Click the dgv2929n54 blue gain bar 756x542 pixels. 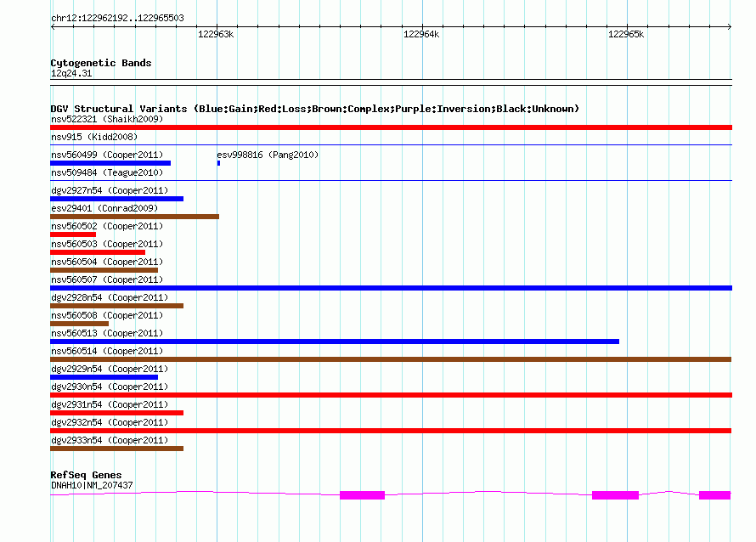pos(104,377)
